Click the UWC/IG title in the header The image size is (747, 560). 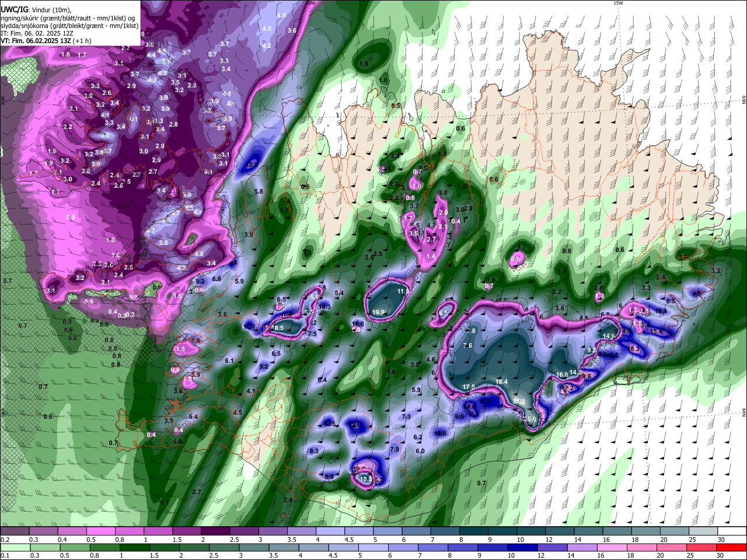click(14, 9)
